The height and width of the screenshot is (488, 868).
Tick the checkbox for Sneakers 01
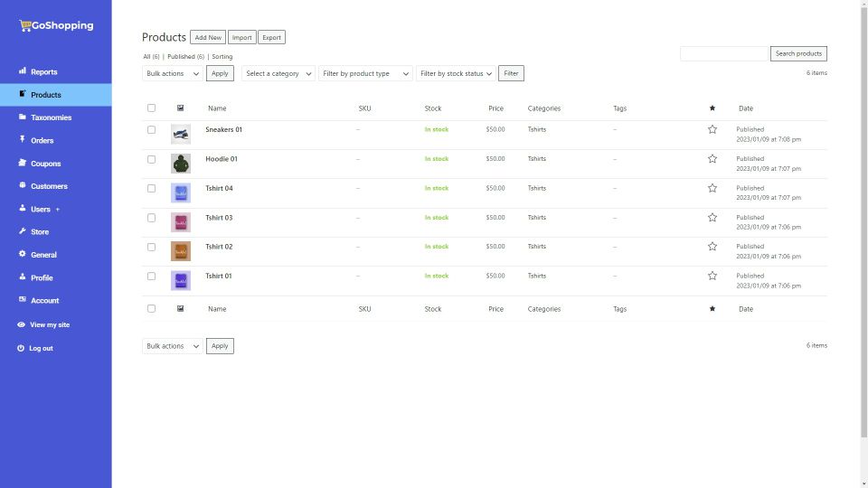[x=151, y=129]
